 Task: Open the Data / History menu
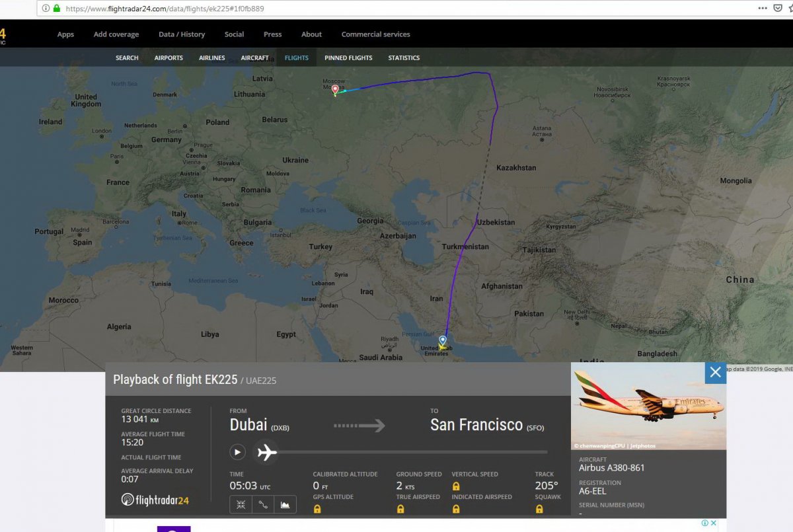coord(182,34)
